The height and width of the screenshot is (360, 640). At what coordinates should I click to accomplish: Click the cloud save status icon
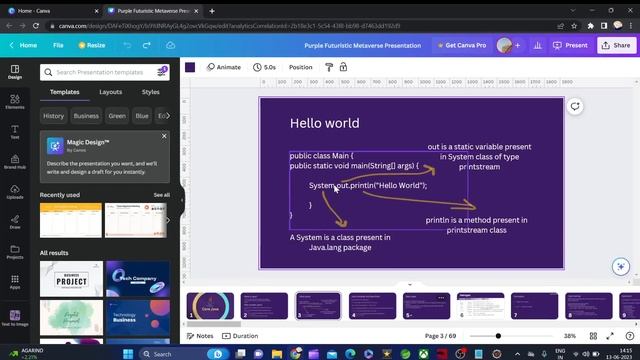pos(171,45)
